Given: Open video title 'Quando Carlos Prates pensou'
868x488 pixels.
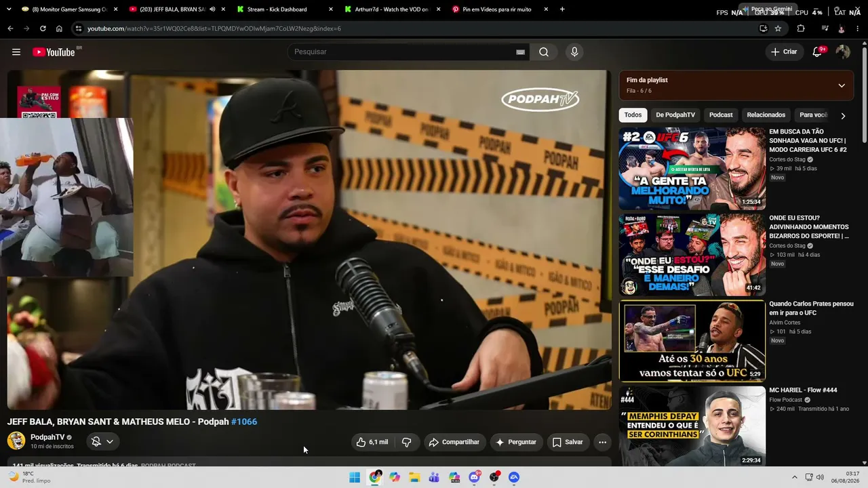Looking at the screenshot, I should point(811,308).
